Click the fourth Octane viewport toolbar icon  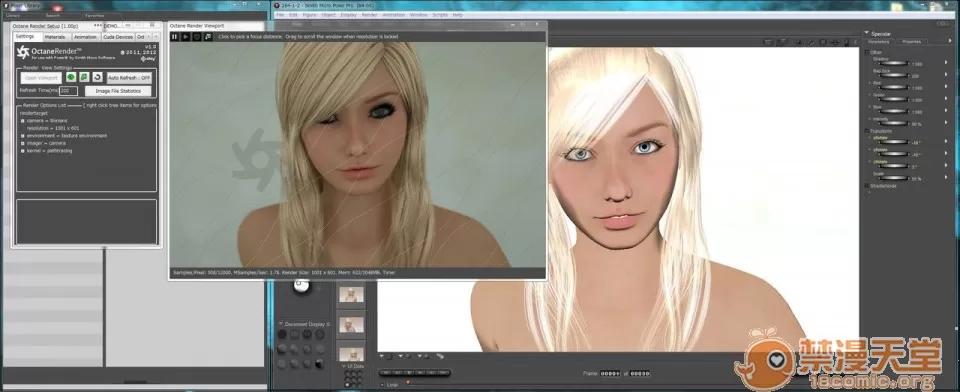(x=208, y=37)
